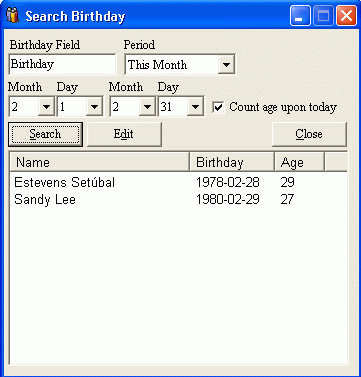This screenshot has height=377, width=361.
Task: Maximize the Search Birthday window
Action: click(323, 16)
